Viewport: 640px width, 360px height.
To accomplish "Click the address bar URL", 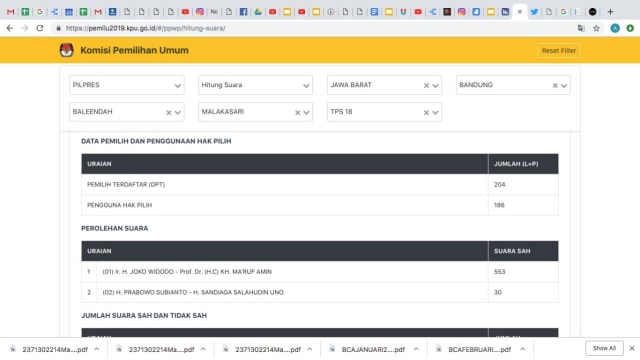I will (x=146, y=28).
